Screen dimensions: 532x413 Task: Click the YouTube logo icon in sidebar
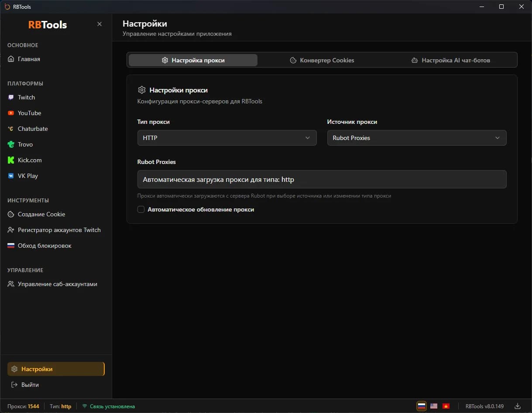[x=11, y=113]
